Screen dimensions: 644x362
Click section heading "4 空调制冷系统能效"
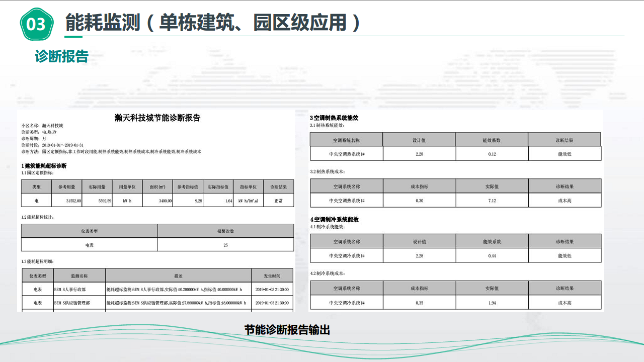point(334,220)
